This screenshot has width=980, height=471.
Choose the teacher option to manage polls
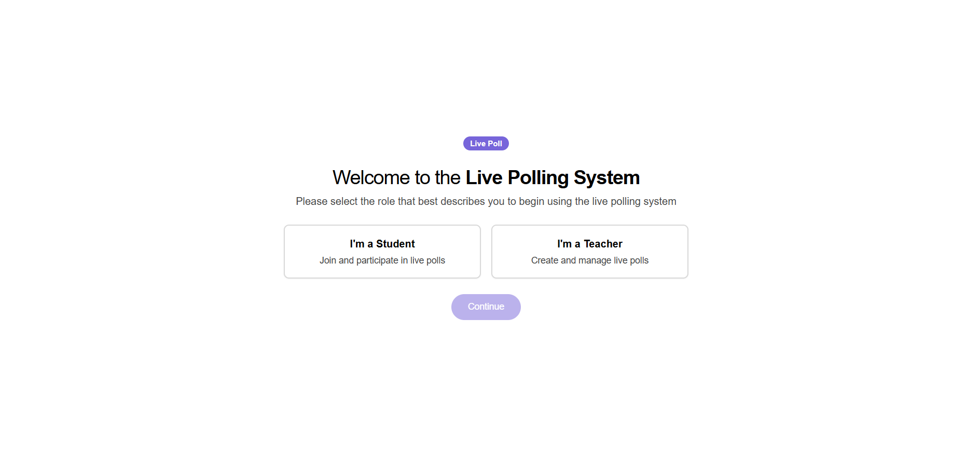(x=589, y=252)
